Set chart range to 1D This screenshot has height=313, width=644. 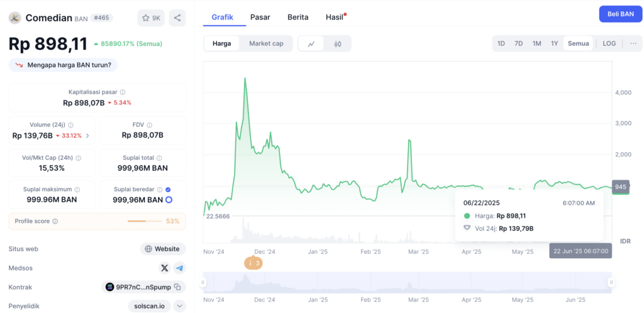[x=501, y=43]
